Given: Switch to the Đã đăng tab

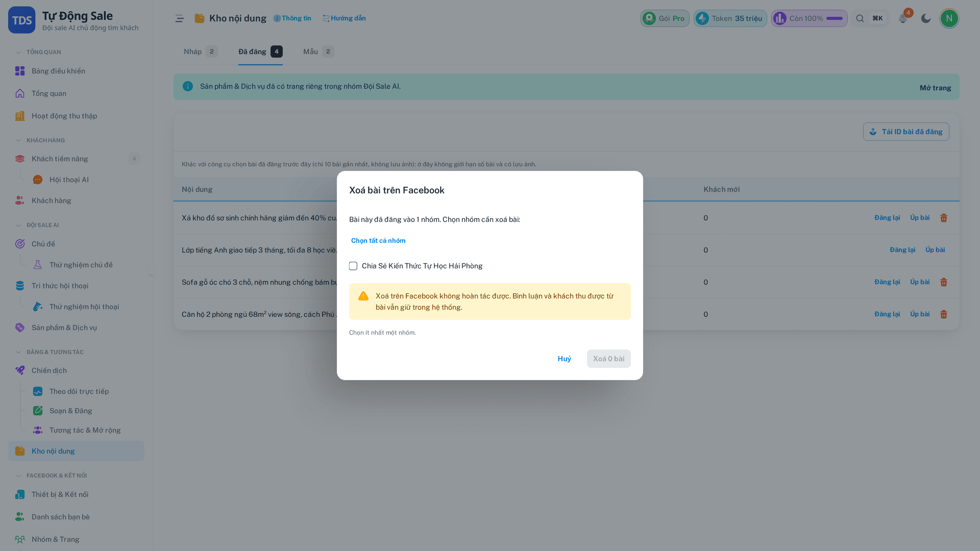Looking at the screenshot, I should (260, 52).
